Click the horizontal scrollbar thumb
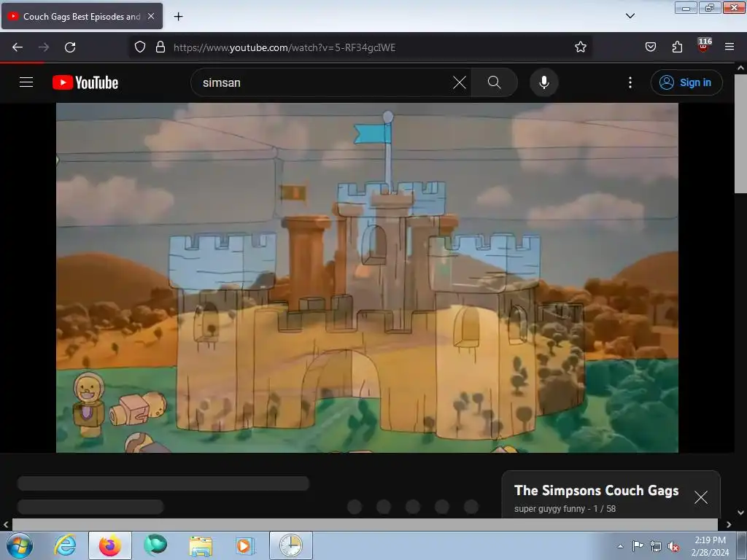 click(x=365, y=524)
